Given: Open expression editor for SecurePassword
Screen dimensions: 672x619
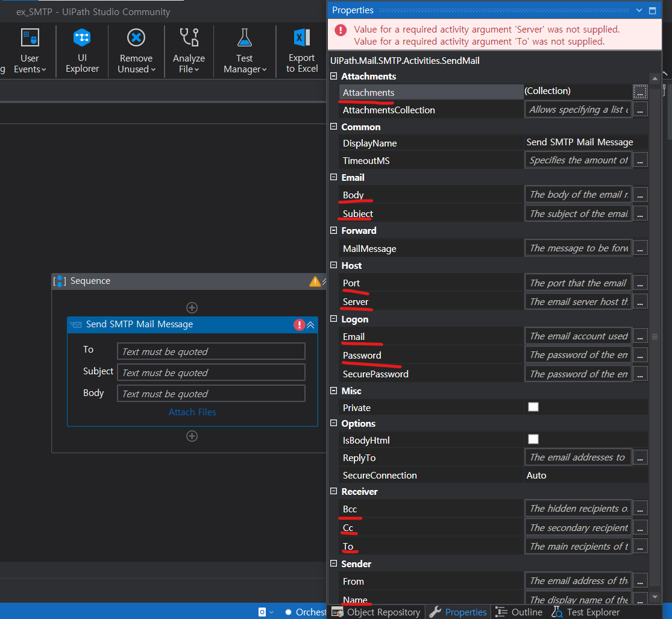Looking at the screenshot, I should (x=640, y=374).
